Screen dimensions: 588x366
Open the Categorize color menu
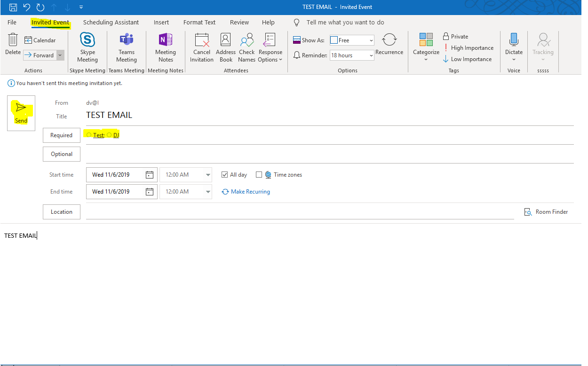click(426, 47)
